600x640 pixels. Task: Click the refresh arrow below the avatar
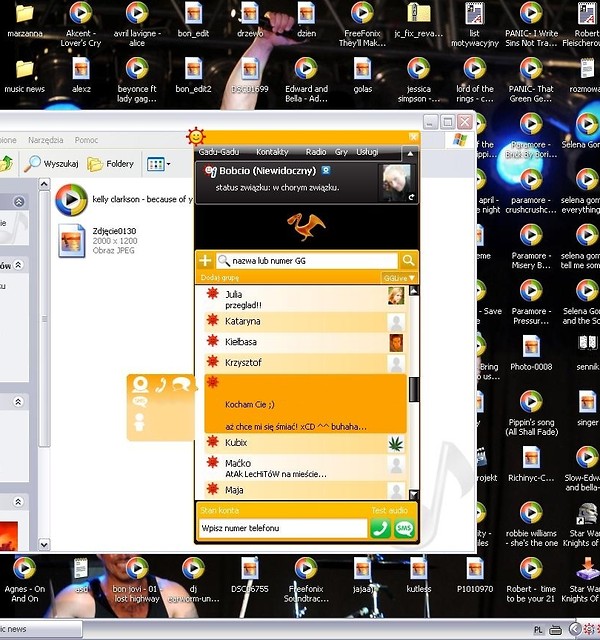pos(411,197)
